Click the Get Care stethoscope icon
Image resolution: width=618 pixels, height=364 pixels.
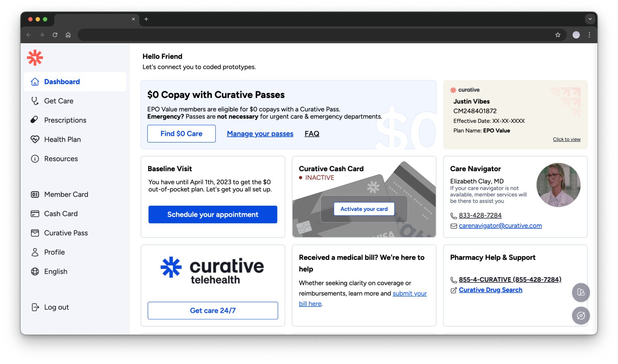tap(35, 101)
